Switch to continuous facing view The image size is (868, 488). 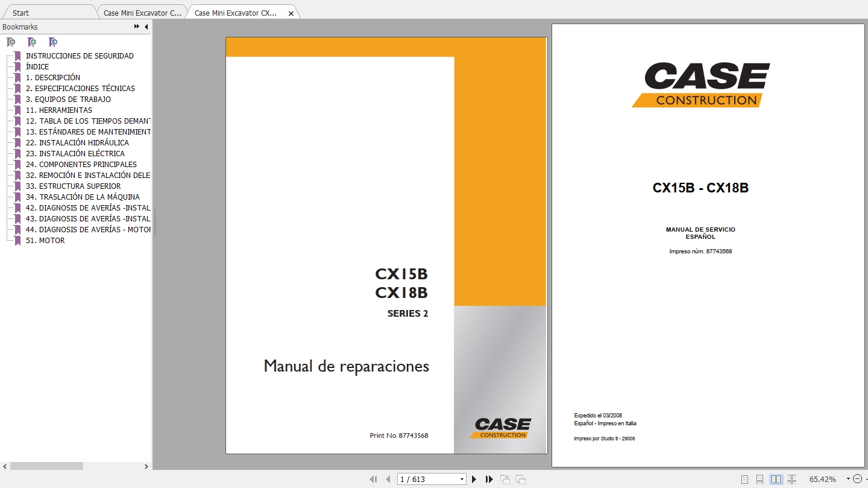pyautogui.click(x=791, y=480)
